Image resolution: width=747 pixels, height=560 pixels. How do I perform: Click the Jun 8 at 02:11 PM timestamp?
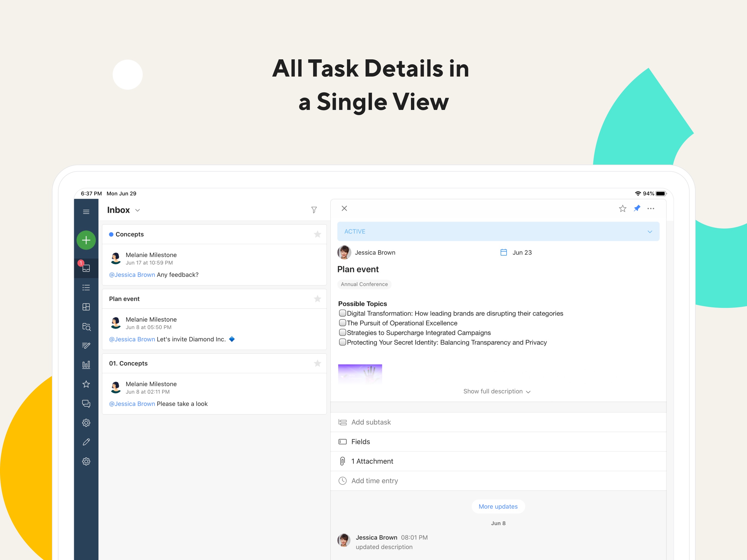point(148,392)
